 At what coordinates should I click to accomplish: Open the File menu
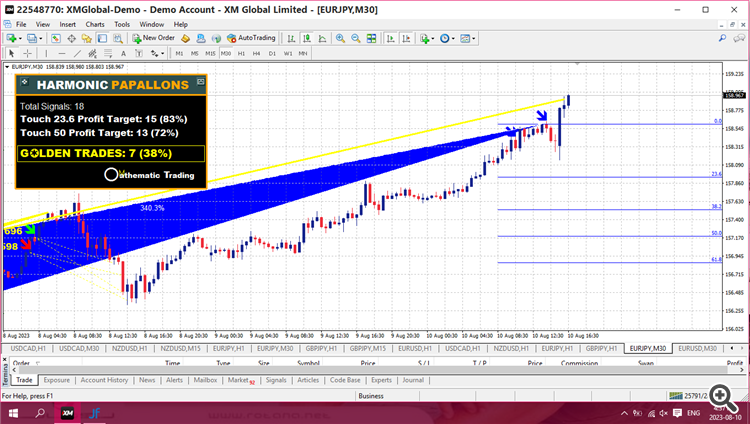pyautogui.click(x=21, y=24)
